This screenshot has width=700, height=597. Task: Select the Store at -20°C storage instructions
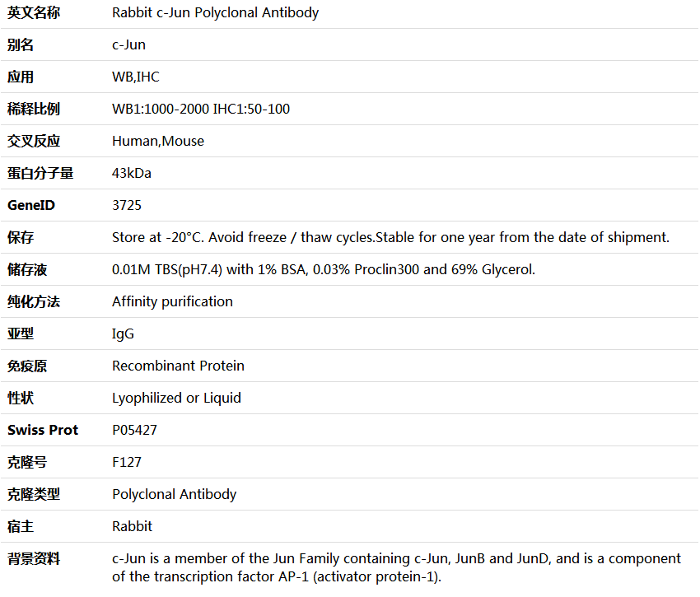click(x=390, y=237)
